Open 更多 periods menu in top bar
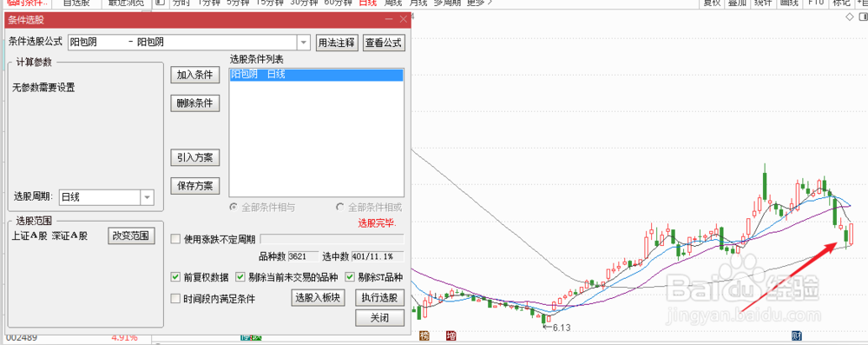The width and height of the screenshot is (868, 345). pyautogui.click(x=479, y=3)
